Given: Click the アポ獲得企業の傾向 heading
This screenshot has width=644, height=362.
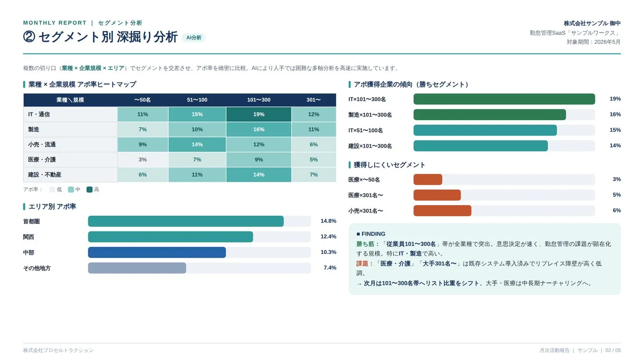Looking at the screenshot, I should (x=413, y=85).
